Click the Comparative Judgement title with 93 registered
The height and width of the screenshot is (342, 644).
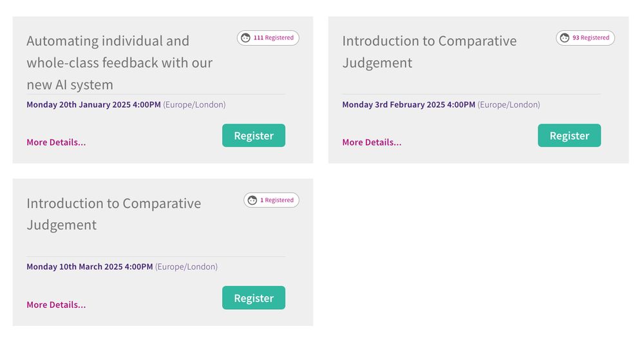(429, 52)
